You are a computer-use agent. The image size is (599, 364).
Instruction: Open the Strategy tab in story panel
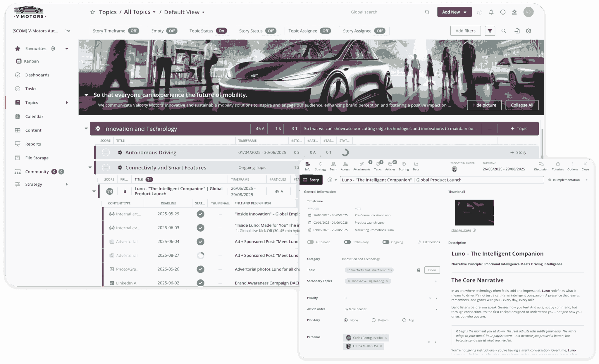pyautogui.click(x=321, y=166)
